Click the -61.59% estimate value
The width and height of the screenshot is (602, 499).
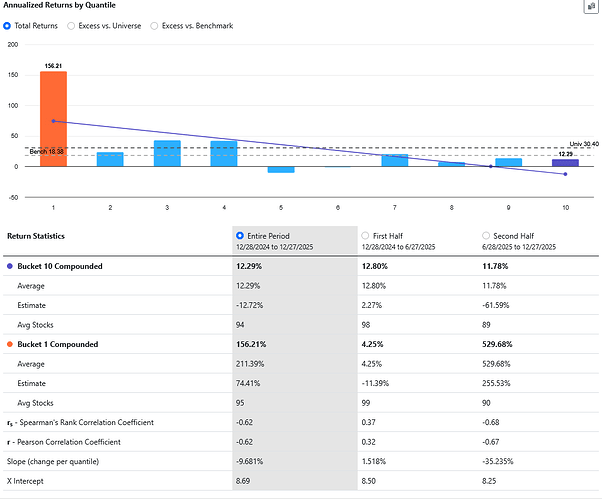click(496, 305)
